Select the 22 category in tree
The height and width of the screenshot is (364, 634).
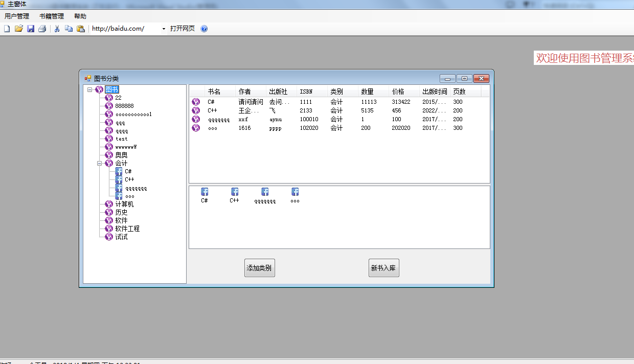tap(119, 98)
